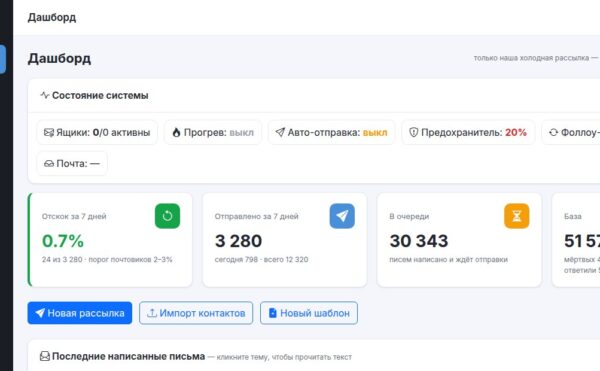
Task: Click the pulse icon beside Состояние системы
Action: pos(45,95)
